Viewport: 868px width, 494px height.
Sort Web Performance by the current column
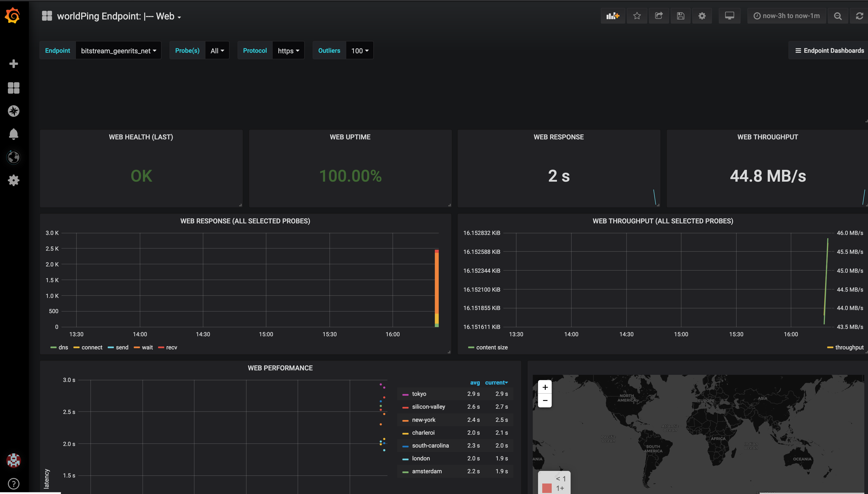coord(496,382)
